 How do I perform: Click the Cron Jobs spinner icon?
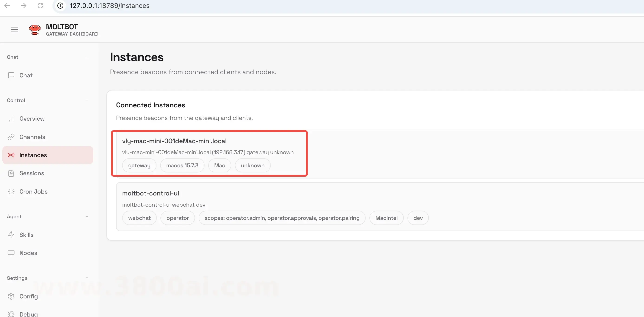pyautogui.click(x=11, y=192)
